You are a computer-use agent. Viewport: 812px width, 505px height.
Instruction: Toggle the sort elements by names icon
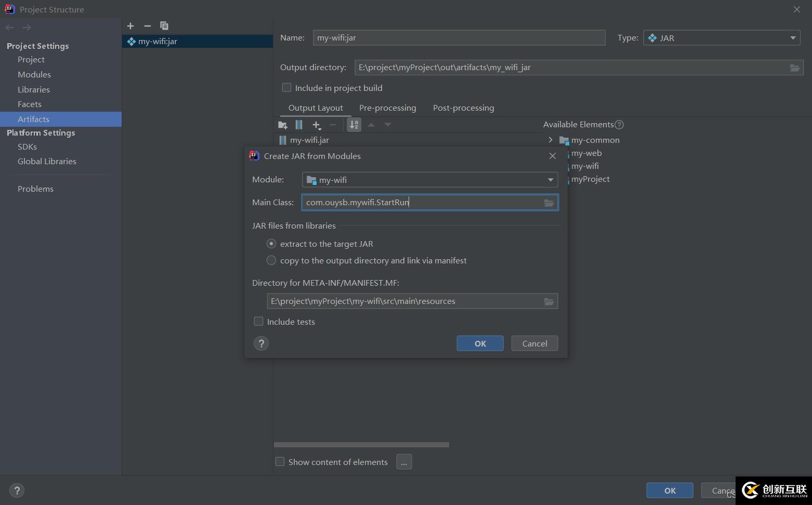point(354,125)
